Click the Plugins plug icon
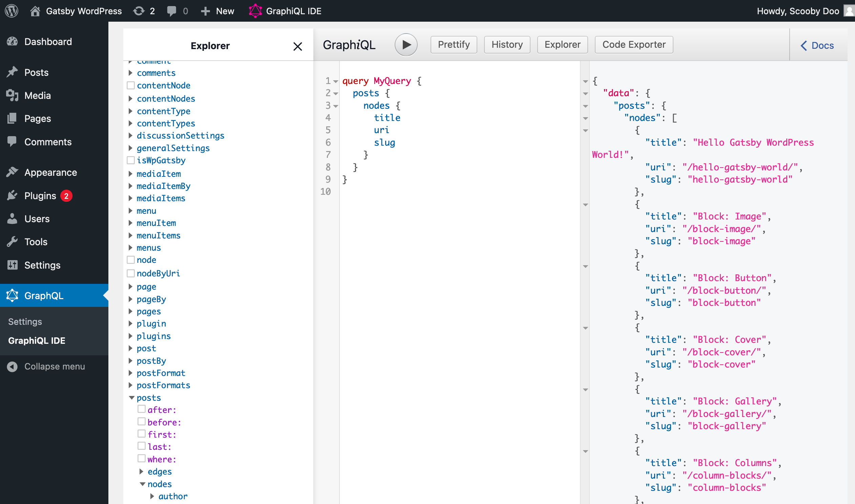The height and width of the screenshot is (504, 855). tap(12, 195)
